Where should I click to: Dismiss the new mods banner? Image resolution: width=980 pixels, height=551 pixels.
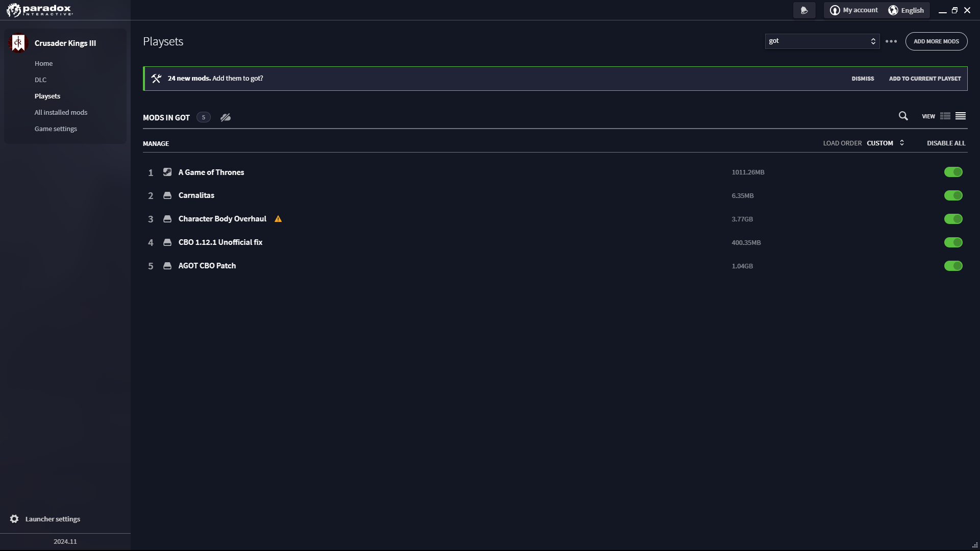tap(863, 79)
